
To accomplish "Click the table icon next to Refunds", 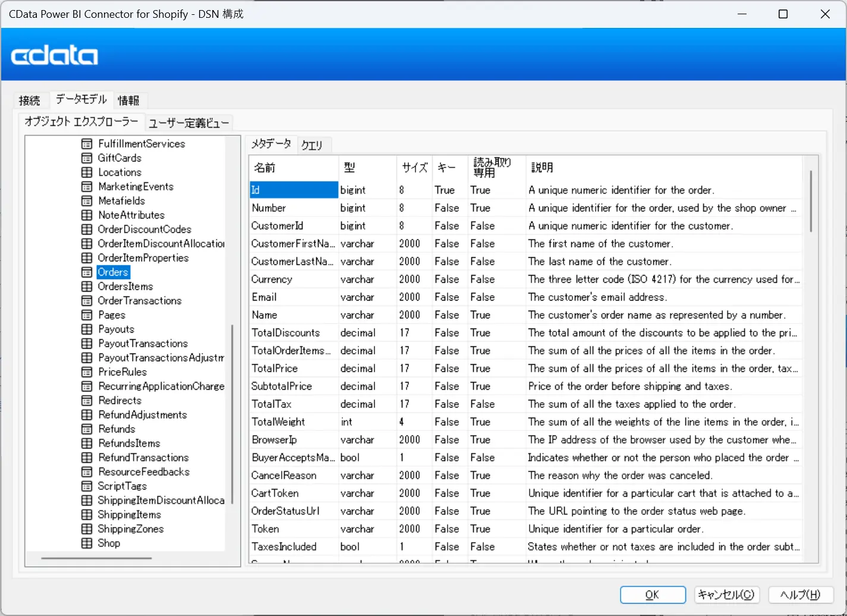I will pos(87,429).
